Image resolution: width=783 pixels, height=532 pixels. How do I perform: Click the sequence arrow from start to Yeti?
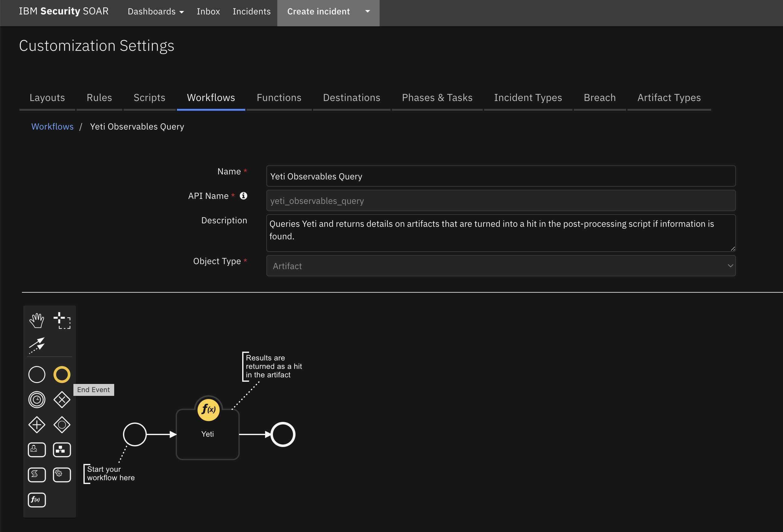point(161,434)
